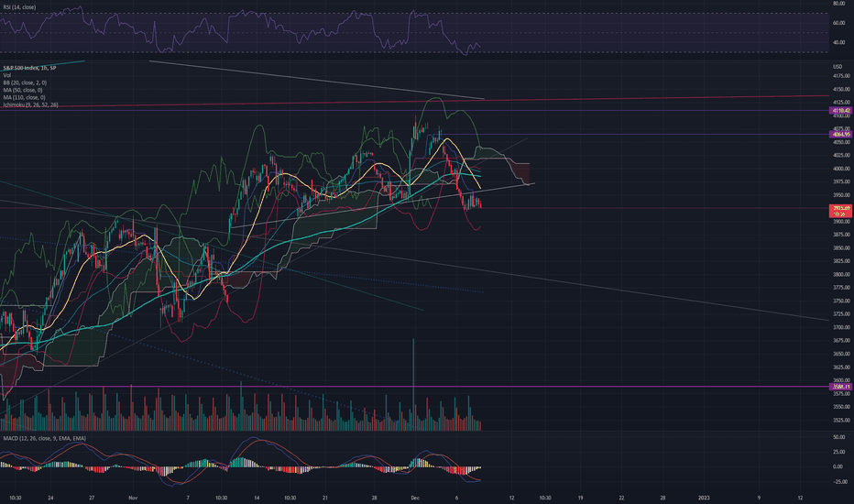Click the 40.00 value on RSI scale
Image resolution: width=854 pixels, height=504 pixels.
coord(838,42)
